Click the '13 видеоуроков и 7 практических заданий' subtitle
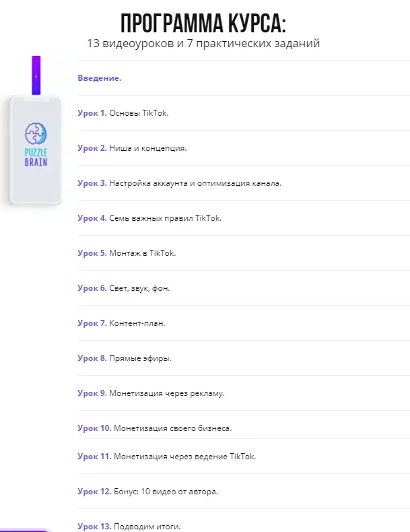 pyautogui.click(x=203, y=44)
